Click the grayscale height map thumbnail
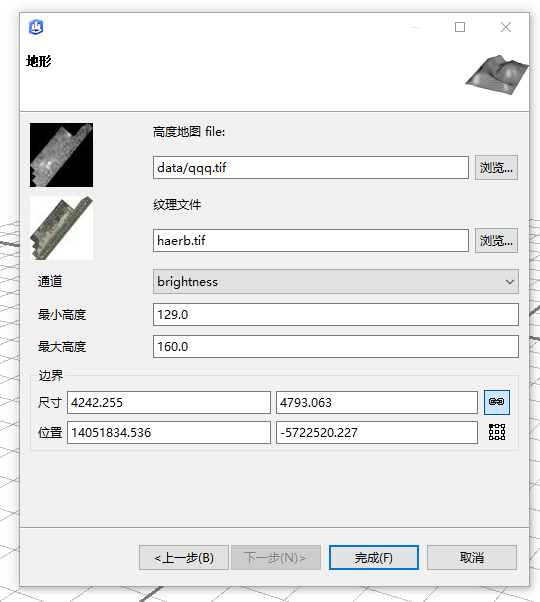Screen dimensions: 540x602 [61, 155]
